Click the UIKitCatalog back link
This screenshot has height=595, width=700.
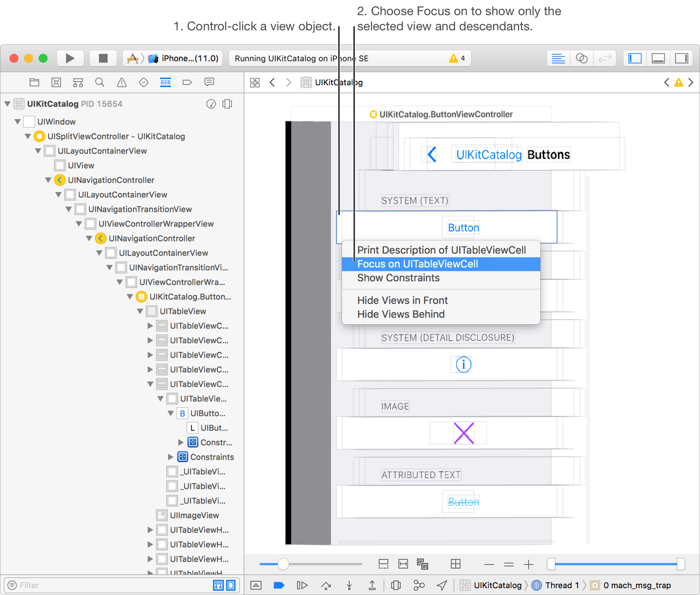click(488, 155)
